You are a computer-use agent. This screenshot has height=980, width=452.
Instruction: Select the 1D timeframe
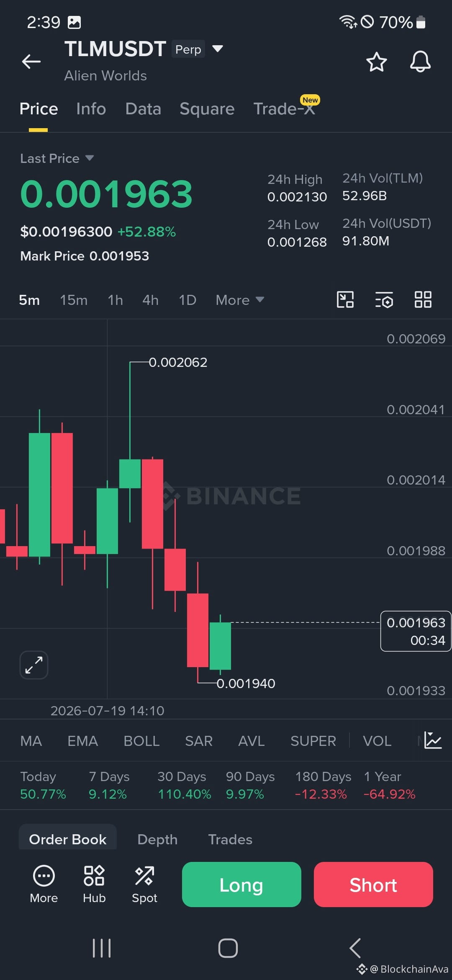tap(187, 300)
